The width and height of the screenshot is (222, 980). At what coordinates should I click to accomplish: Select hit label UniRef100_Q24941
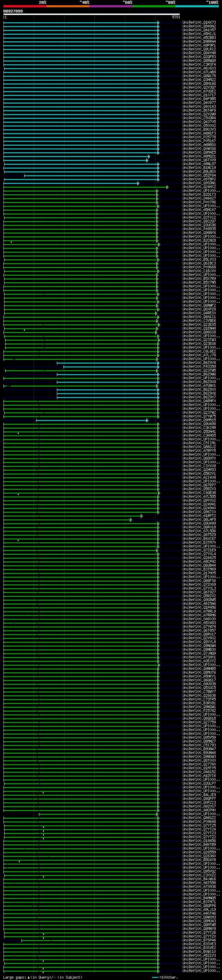[199, 504]
